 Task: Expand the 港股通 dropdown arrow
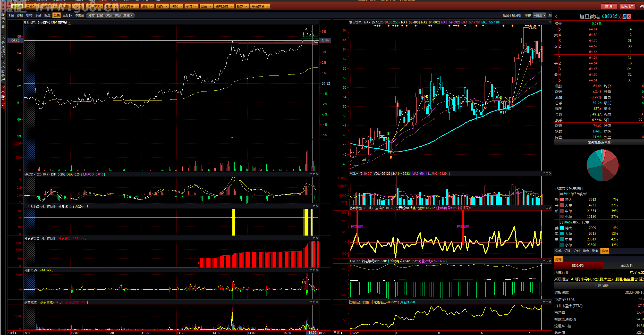tap(55, 6)
